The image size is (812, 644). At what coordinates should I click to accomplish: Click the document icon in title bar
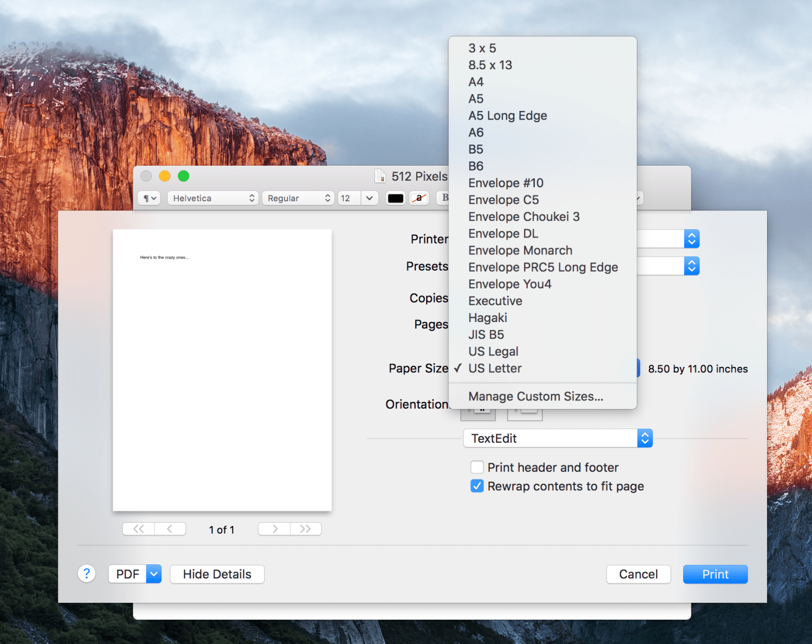381,176
